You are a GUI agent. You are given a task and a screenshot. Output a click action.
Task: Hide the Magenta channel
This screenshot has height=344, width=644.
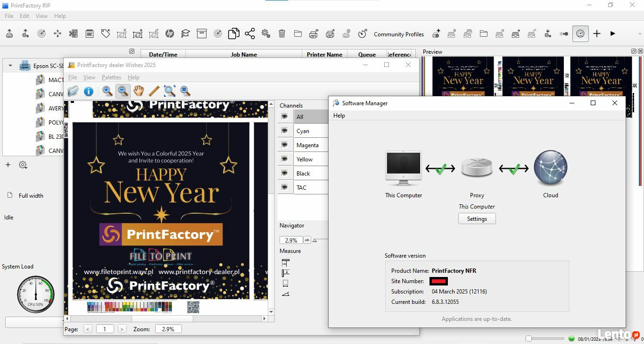tap(285, 145)
